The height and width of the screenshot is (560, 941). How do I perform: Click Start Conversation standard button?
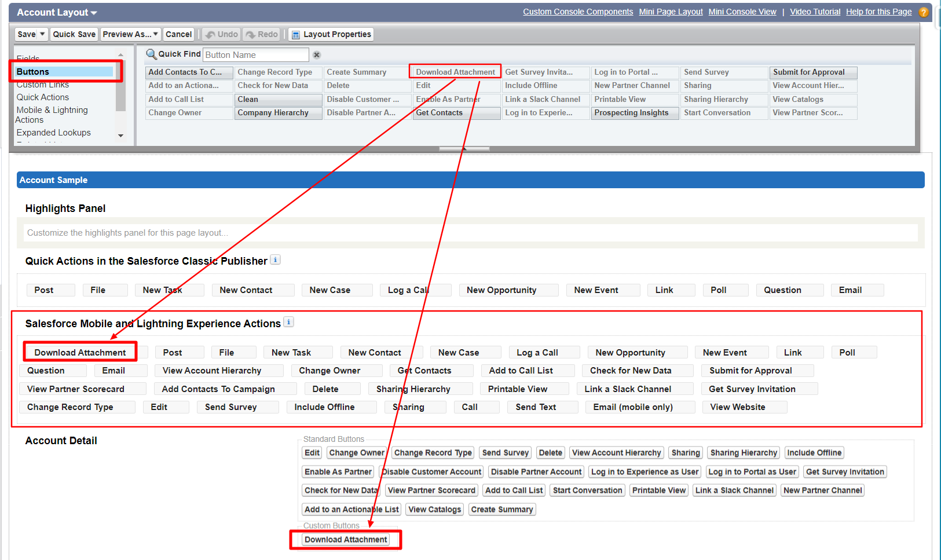coord(587,491)
